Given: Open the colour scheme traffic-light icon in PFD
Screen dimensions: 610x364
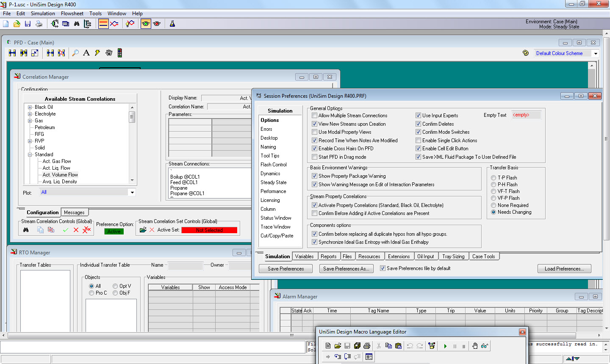Looking at the screenshot, I should [120, 53].
